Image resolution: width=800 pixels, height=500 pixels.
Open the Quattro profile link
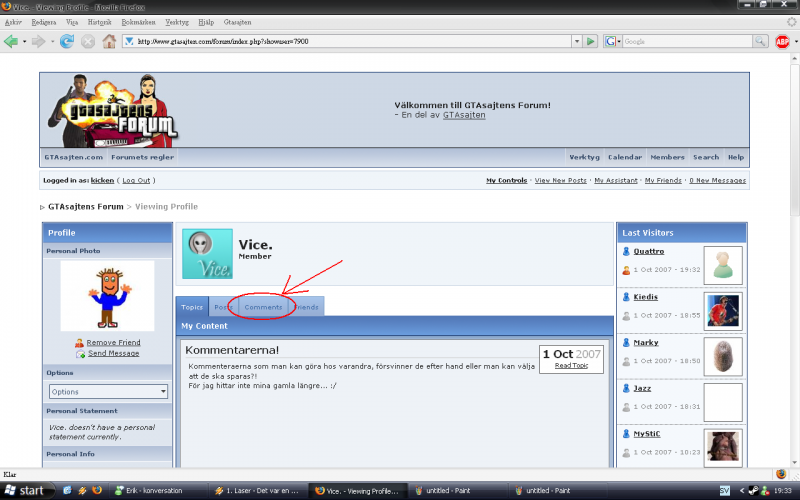point(648,251)
